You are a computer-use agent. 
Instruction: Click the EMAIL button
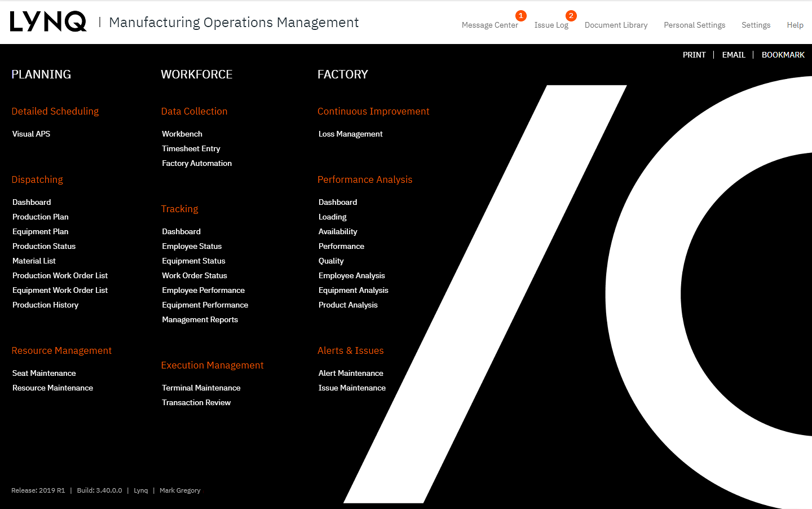click(734, 55)
